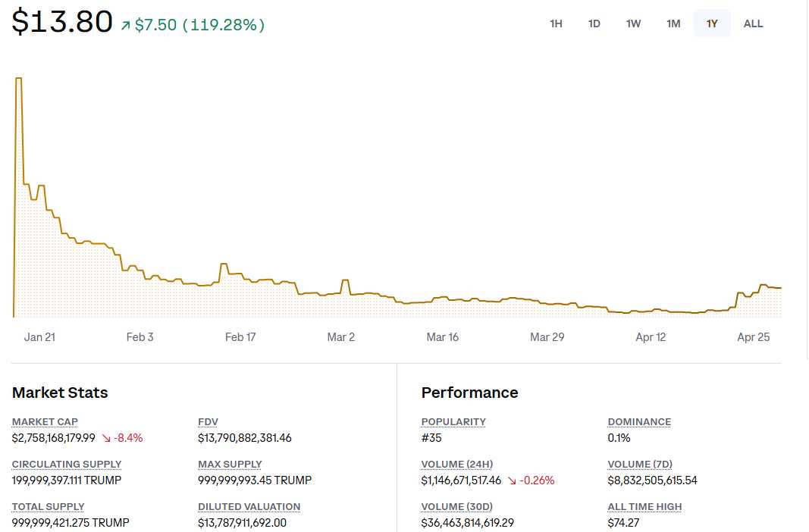Open CIRCULATING SUPPLY info label
This screenshot has height=532, width=809.
(x=67, y=465)
